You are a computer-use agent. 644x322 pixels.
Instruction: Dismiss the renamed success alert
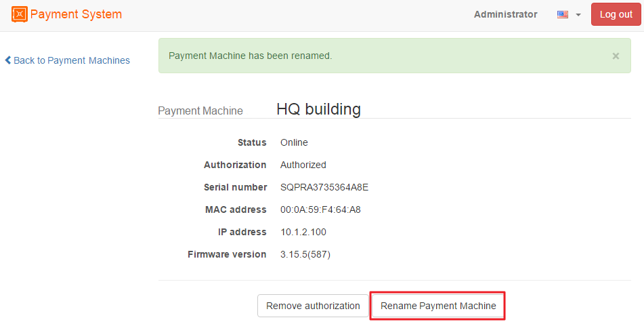click(616, 56)
